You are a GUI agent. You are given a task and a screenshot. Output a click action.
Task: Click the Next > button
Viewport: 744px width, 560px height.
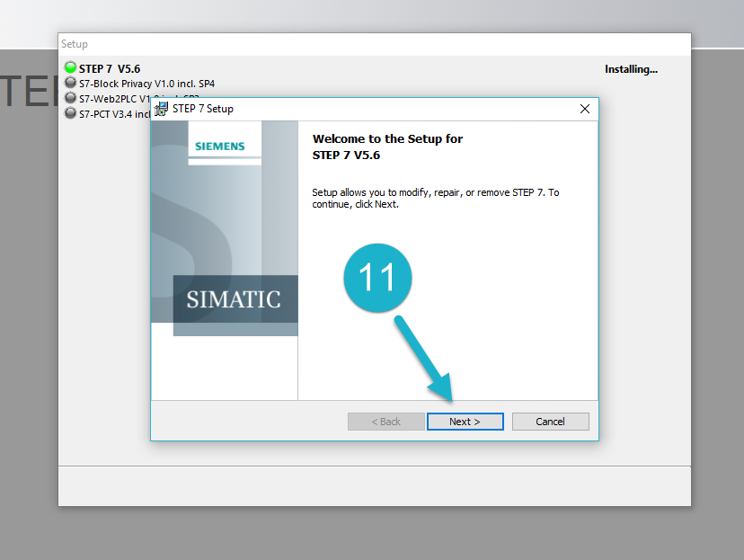(x=465, y=422)
